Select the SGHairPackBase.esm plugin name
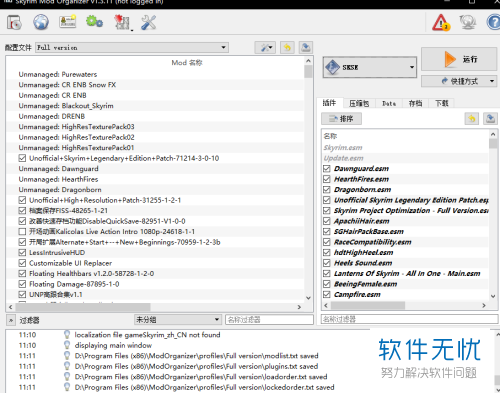Viewport: 500px width, 393px height. [369, 231]
